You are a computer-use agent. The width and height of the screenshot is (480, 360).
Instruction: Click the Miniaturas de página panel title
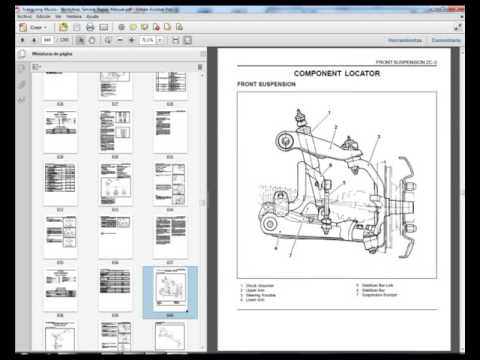pos(52,53)
